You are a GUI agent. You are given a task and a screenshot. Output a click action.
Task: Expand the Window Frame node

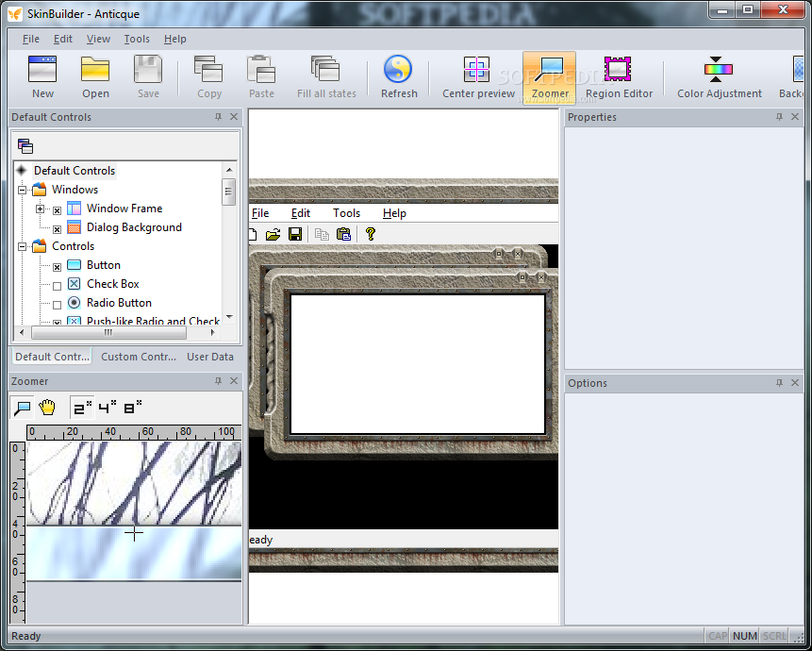pos(40,209)
